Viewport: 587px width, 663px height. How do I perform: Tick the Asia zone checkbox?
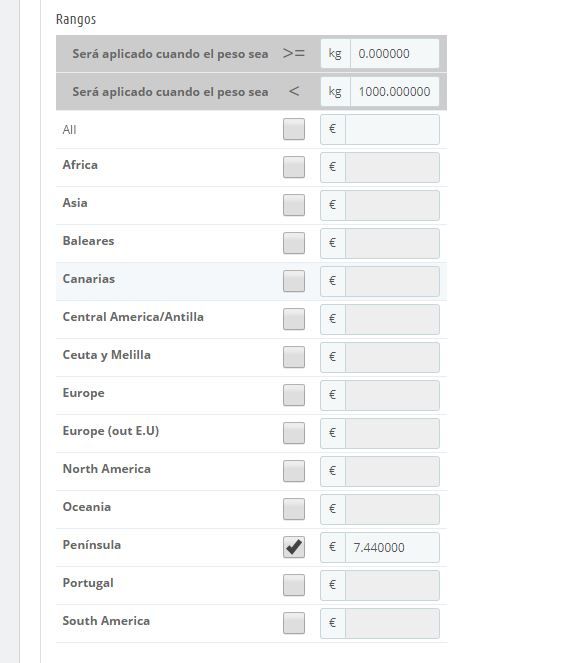click(294, 205)
